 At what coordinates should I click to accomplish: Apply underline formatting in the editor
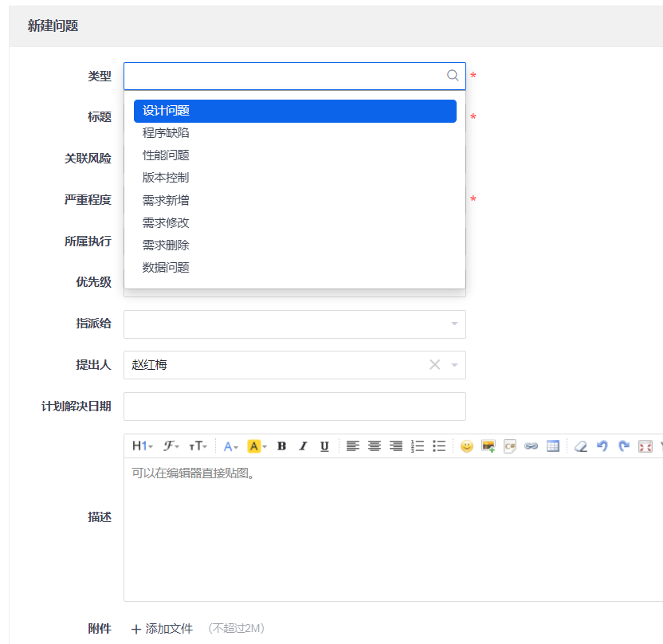coord(324,446)
